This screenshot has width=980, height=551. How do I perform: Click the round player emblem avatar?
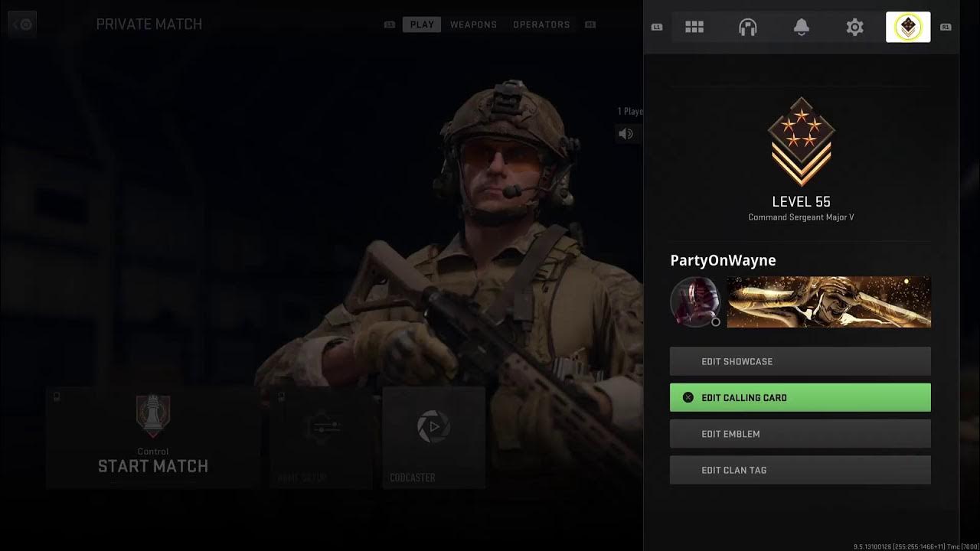tap(694, 302)
